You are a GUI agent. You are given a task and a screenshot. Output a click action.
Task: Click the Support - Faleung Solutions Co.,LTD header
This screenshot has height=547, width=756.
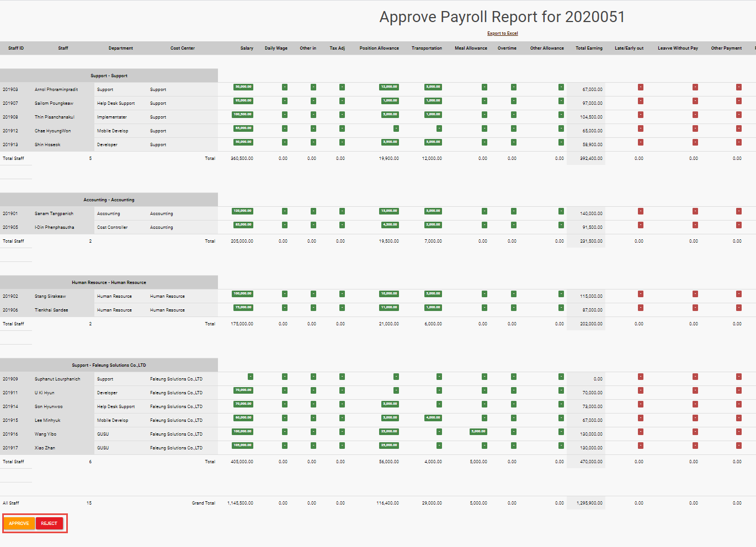(109, 364)
